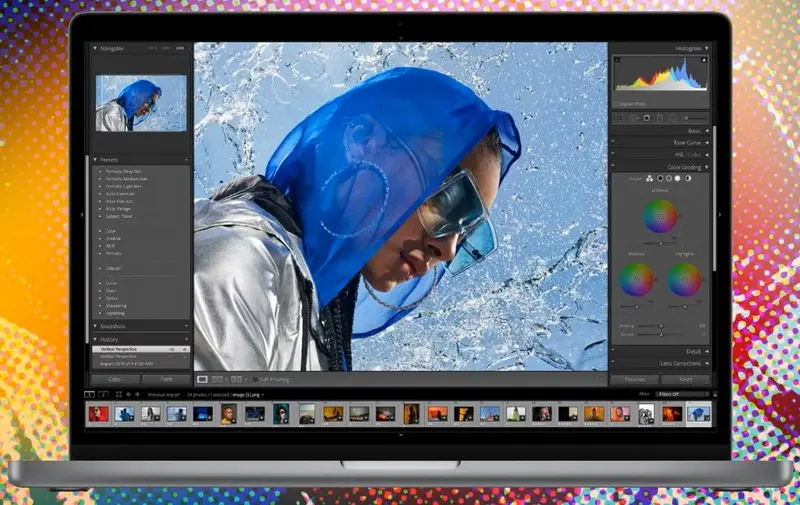Select the Red Eye Correction tool
This screenshot has width=800, height=505.
[x=647, y=117]
